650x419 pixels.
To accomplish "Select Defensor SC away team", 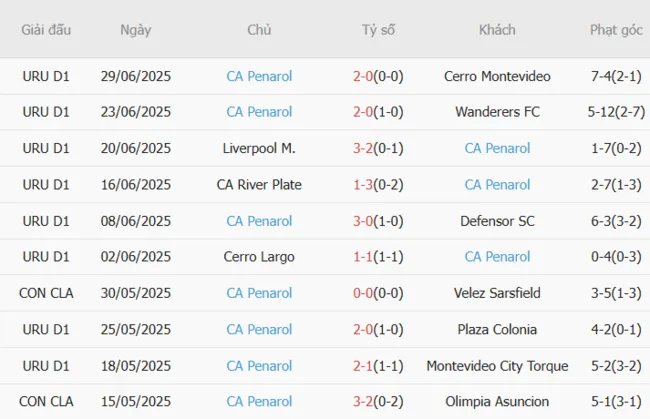I will tap(497, 220).
